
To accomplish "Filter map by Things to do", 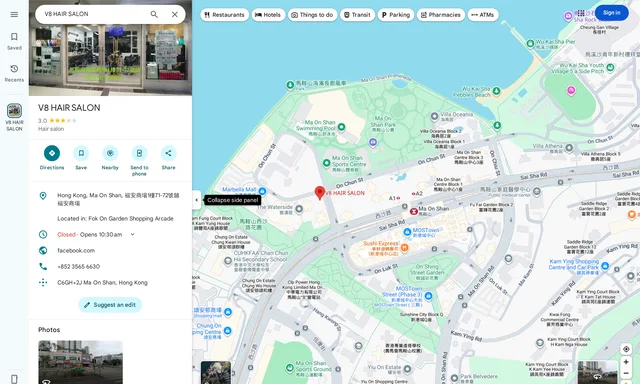I will (x=313, y=15).
